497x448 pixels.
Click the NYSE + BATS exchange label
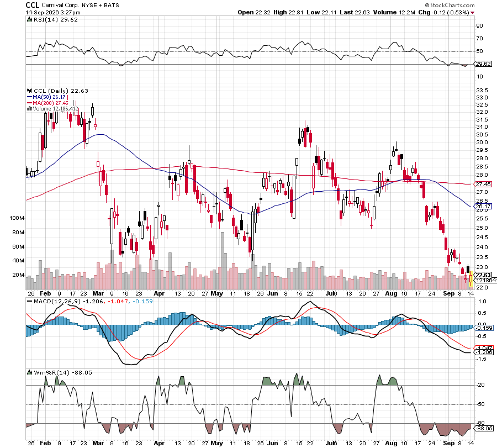[101, 6]
